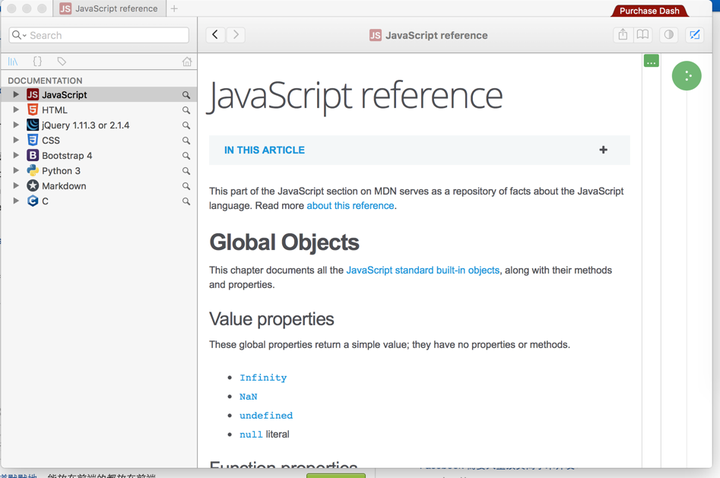Open the NaN link
Image resolution: width=720 pixels, height=478 pixels.
click(x=248, y=396)
